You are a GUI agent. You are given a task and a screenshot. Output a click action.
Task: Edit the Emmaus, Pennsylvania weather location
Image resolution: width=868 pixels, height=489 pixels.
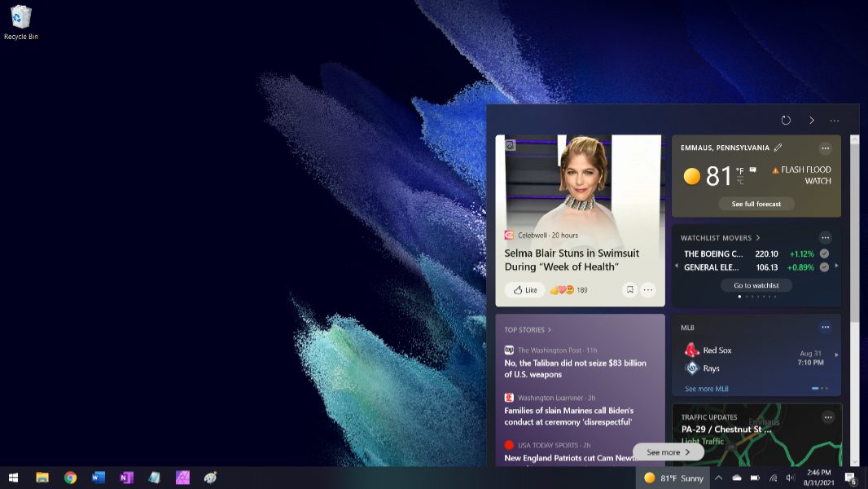(778, 148)
